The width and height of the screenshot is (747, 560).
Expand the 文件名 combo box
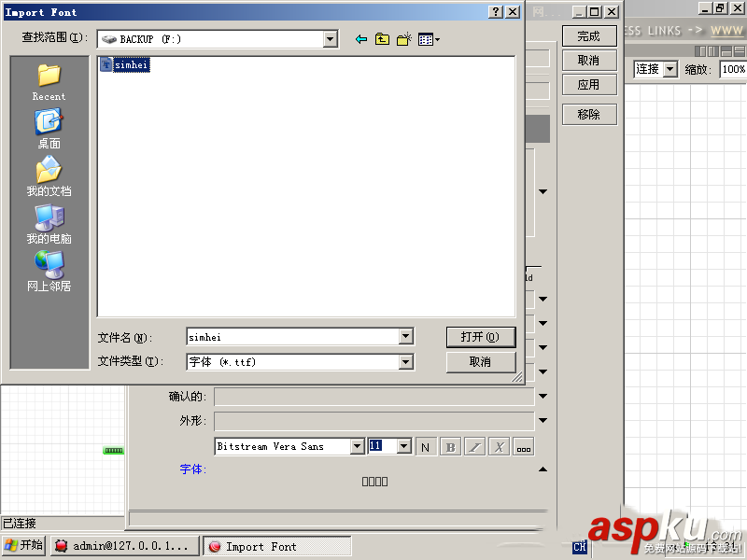[405, 337]
